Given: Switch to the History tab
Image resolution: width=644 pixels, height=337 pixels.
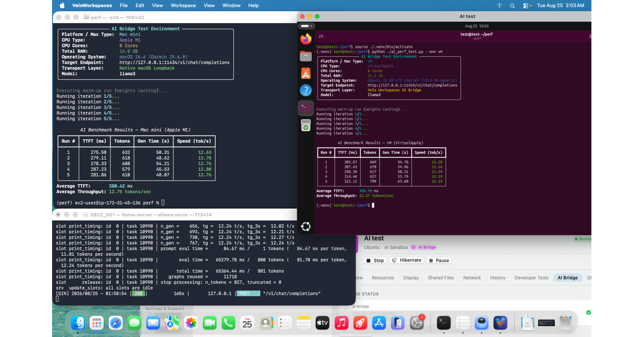Looking at the screenshot, I should (x=497, y=277).
